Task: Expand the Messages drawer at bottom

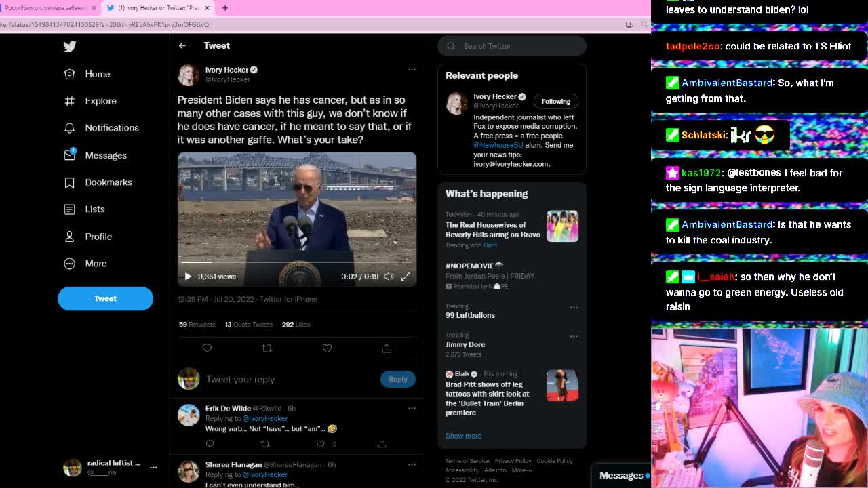Action: (x=621, y=475)
